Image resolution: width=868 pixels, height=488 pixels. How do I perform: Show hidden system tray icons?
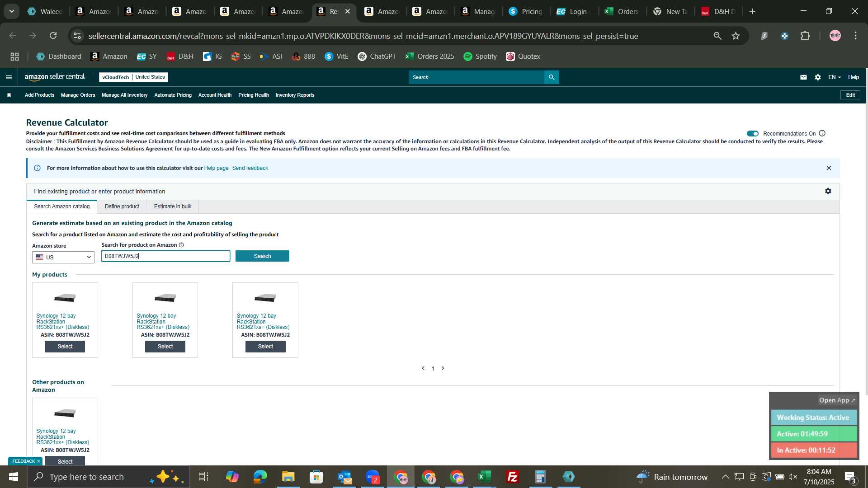coord(725,477)
